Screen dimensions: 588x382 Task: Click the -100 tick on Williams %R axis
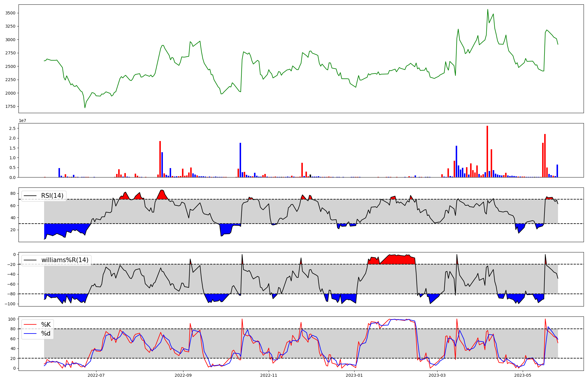coord(10,304)
